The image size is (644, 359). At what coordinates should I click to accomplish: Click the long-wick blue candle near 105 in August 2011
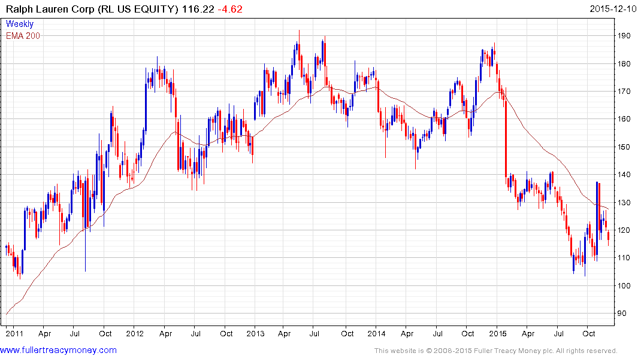(x=86, y=224)
